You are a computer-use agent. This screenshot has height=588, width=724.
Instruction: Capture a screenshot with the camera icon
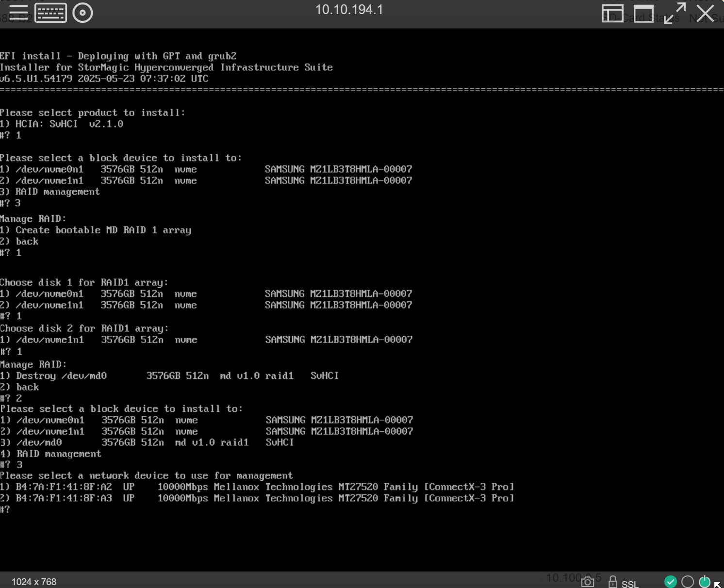588,582
